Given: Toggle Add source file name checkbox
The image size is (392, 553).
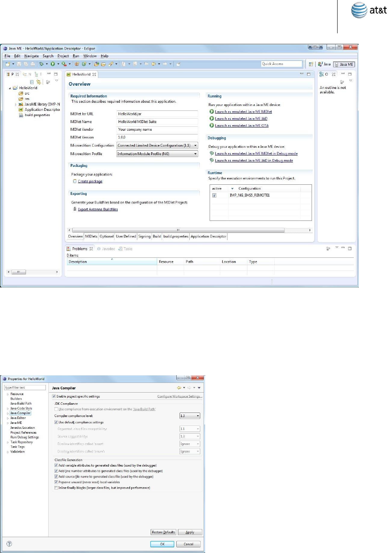Looking at the screenshot, I should tap(56, 477).
